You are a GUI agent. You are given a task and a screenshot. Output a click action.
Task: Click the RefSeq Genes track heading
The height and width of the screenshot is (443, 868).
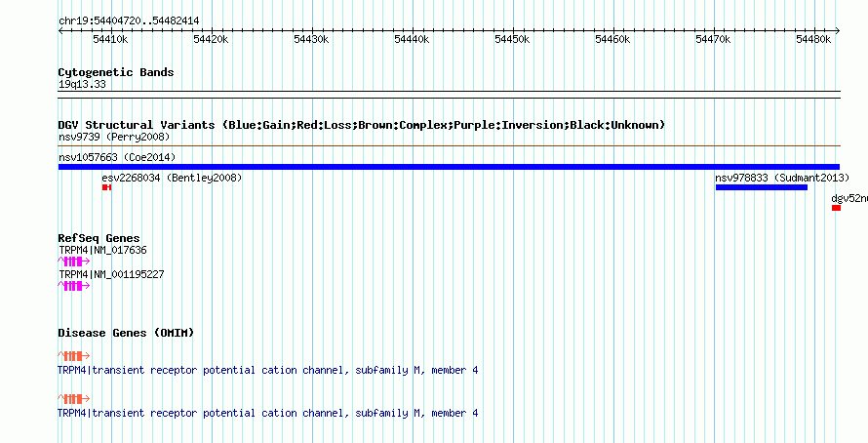(x=99, y=239)
